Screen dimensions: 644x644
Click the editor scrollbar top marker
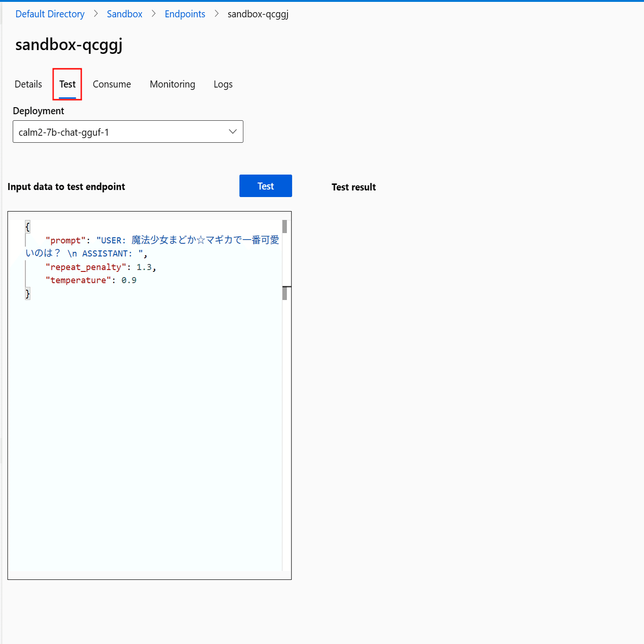point(285,227)
